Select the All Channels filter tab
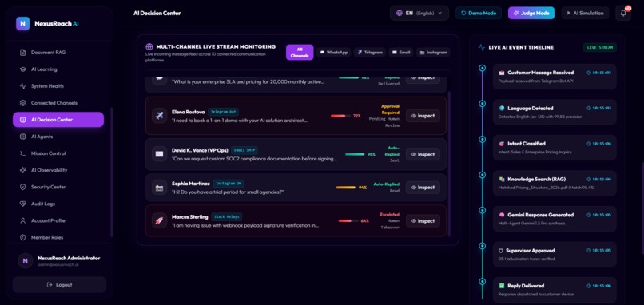 pos(300,52)
